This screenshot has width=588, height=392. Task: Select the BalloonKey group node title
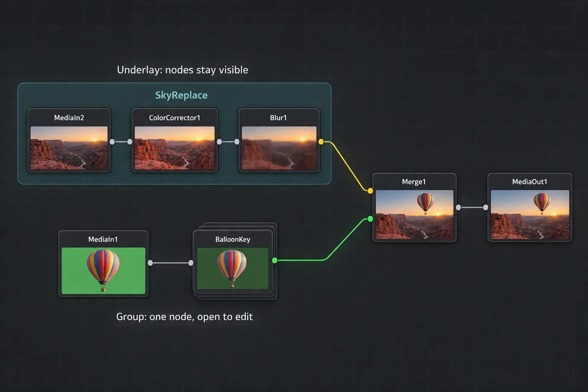[233, 240]
